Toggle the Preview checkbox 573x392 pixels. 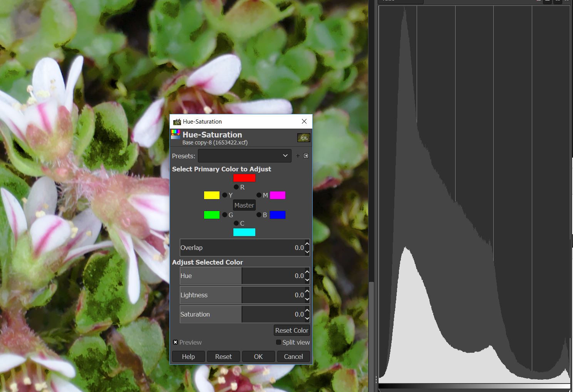(175, 342)
